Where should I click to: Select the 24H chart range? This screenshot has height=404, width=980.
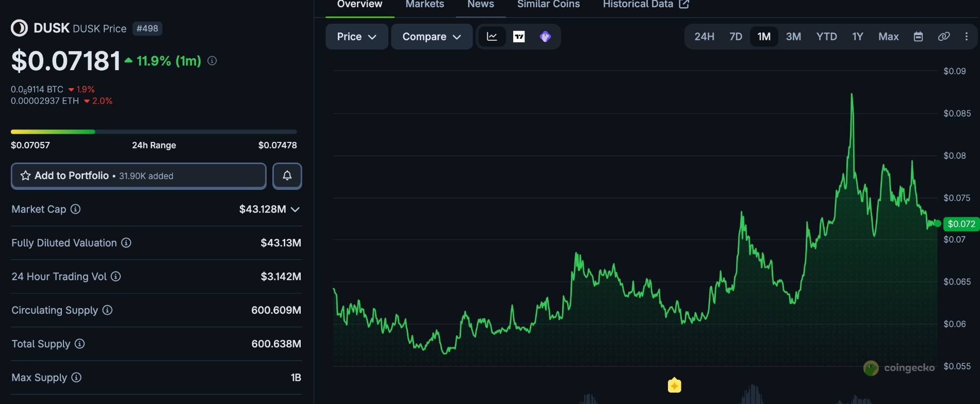[x=705, y=37]
